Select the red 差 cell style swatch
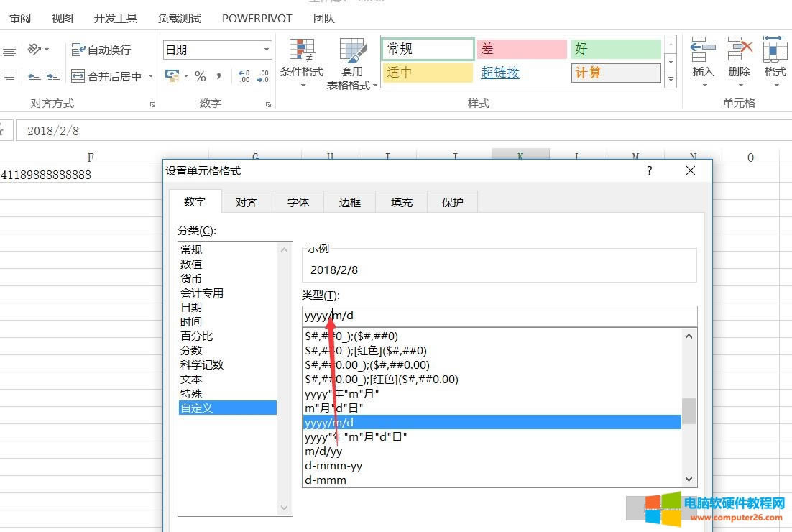 tap(522, 49)
